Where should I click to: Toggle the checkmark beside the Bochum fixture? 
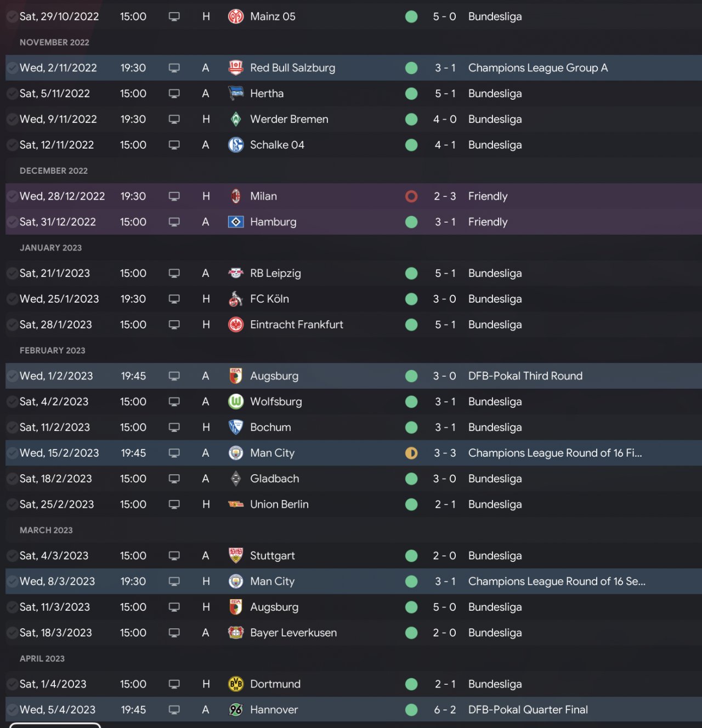click(12, 427)
